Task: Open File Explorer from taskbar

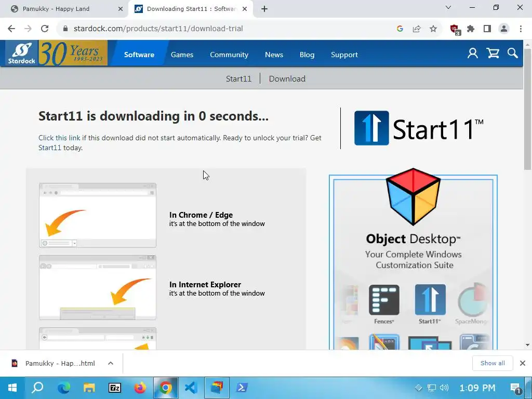Action: click(89, 388)
